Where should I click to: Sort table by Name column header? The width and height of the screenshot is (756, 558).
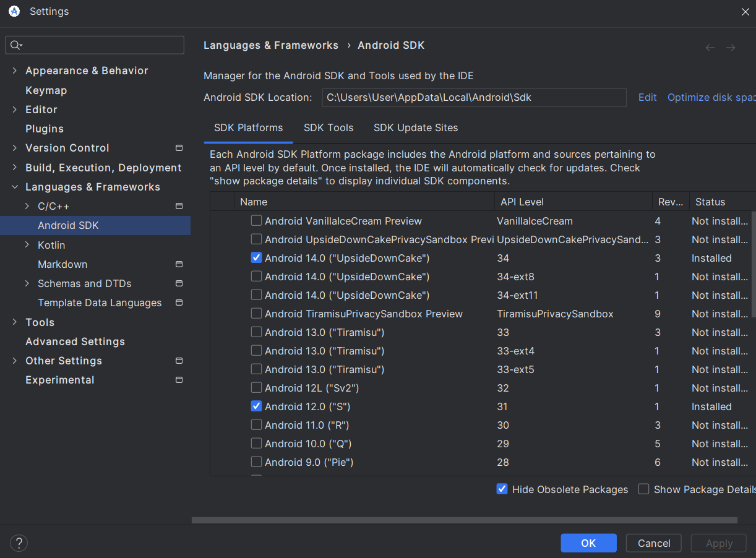point(364,202)
